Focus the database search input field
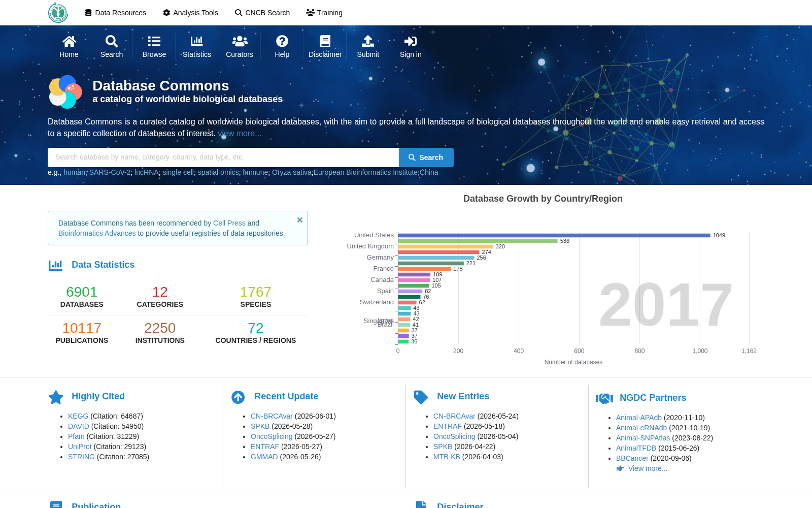This screenshot has height=508, width=812. (223, 157)
